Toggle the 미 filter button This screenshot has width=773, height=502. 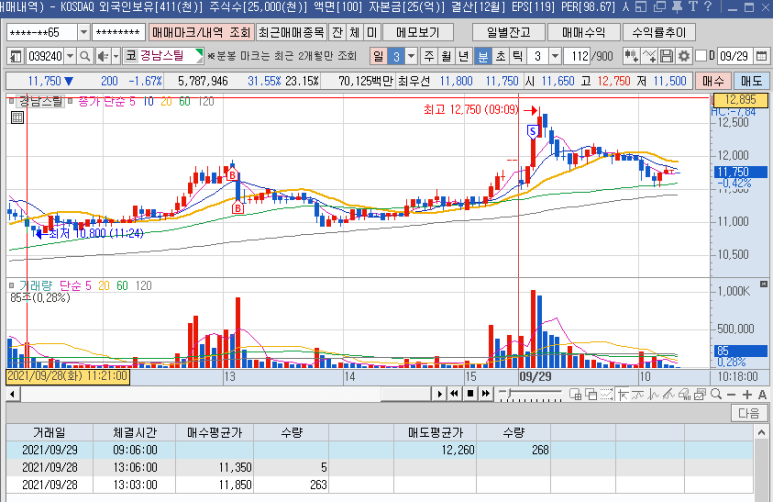(372, 33)
